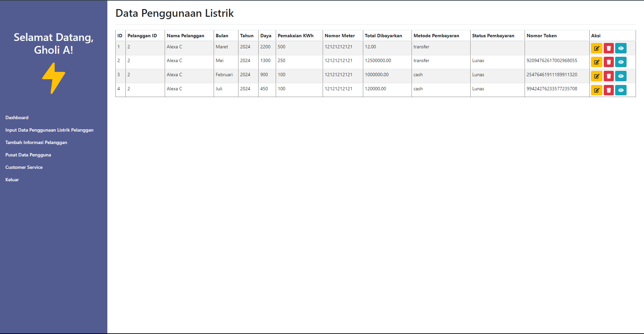Screen dimensions: 644x334
Task: Delete the Juli usage record
Action: tap(608, 90)
